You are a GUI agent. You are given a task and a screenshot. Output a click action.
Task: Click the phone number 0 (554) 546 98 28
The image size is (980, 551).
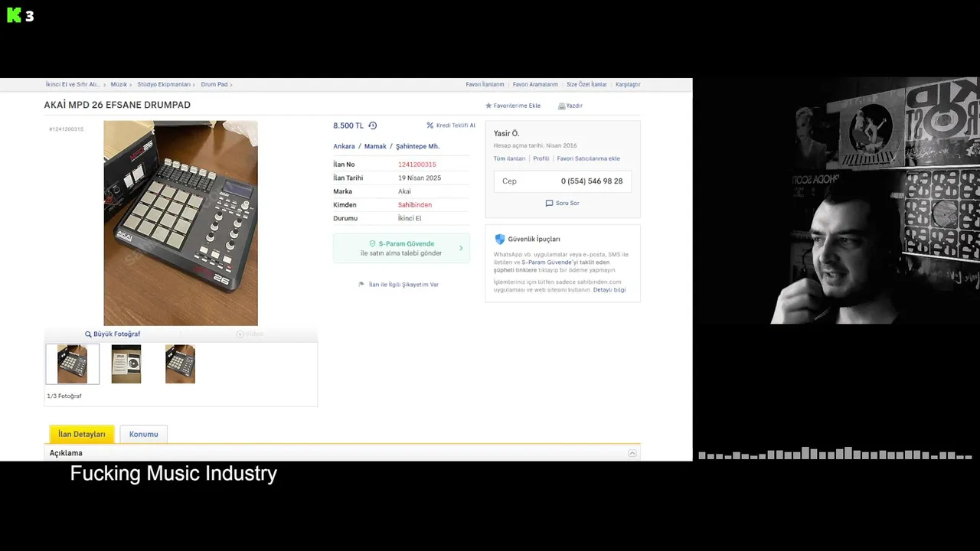coord(592,181)
